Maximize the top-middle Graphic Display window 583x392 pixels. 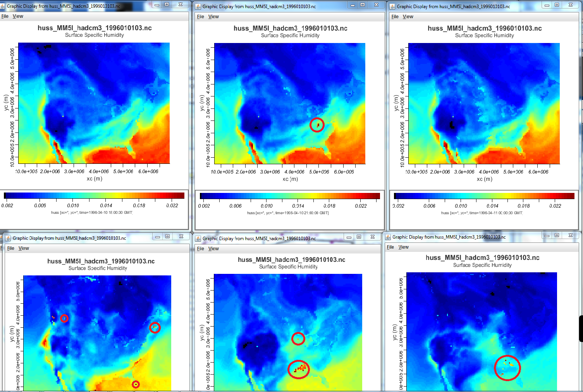[x=362, y=5]
